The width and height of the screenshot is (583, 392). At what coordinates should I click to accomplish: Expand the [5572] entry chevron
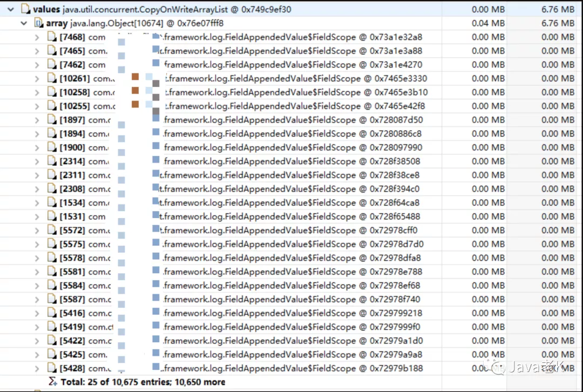coord(37,231)
